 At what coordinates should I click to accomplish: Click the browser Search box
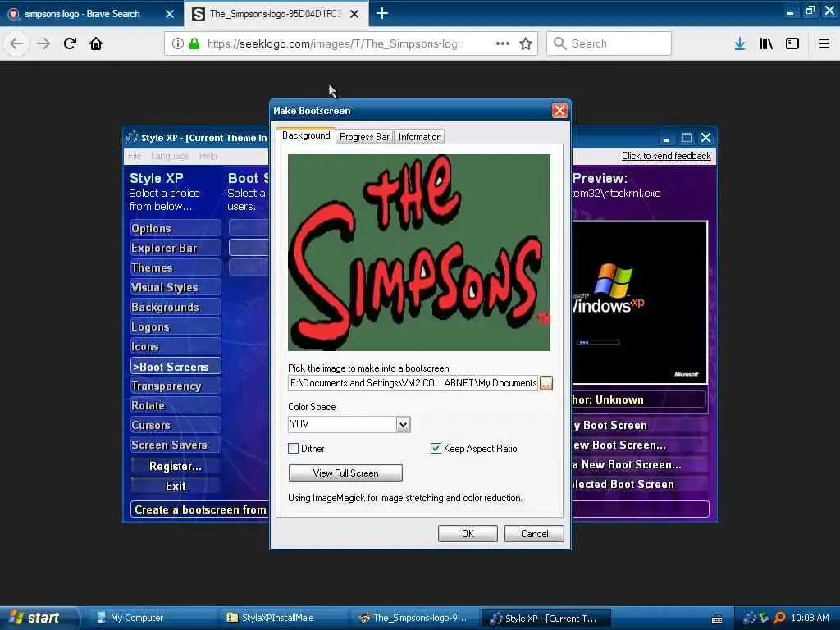pyautogui.click(x=609, y=43)
